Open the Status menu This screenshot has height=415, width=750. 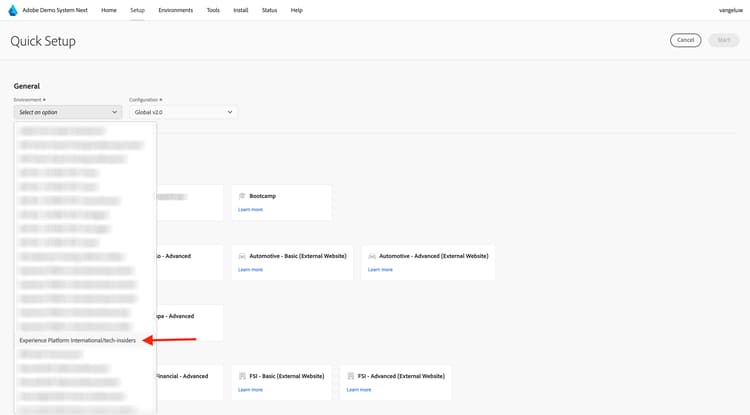coord(269,10)
